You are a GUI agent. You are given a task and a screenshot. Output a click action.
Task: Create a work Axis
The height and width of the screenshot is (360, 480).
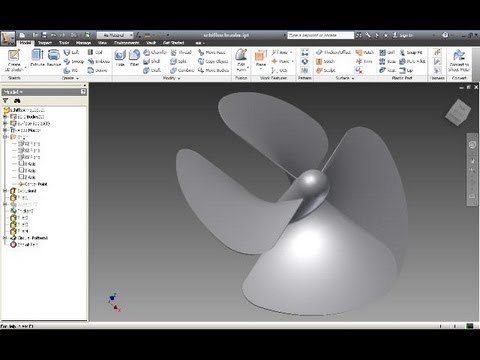tap(282, 52)
